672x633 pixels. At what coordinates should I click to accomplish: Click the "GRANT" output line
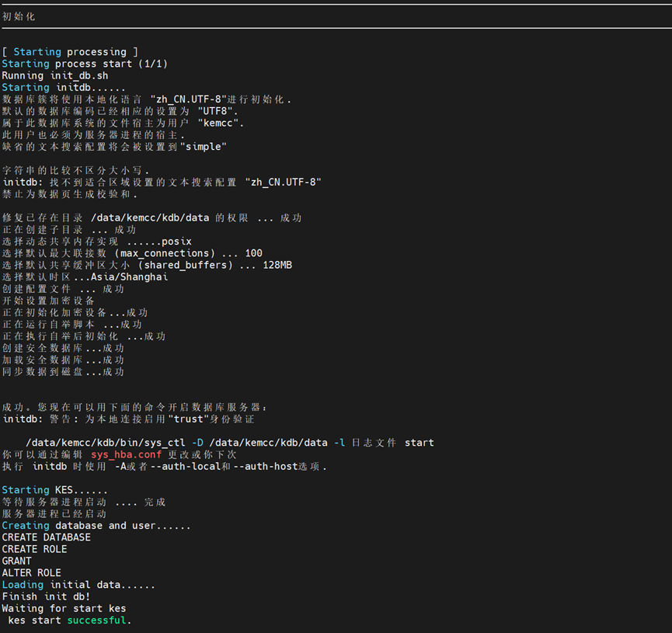pyautogui.click(x=17, y=561)
